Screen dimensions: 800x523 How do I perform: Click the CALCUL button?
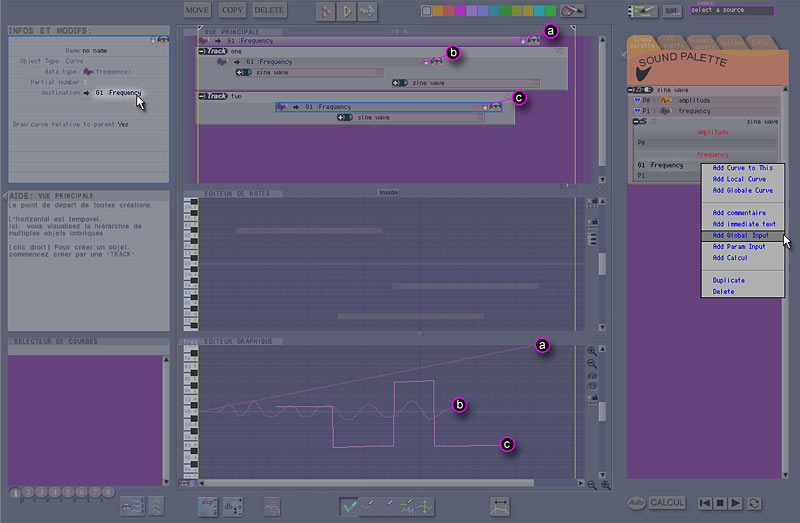[x=666, y=503]
